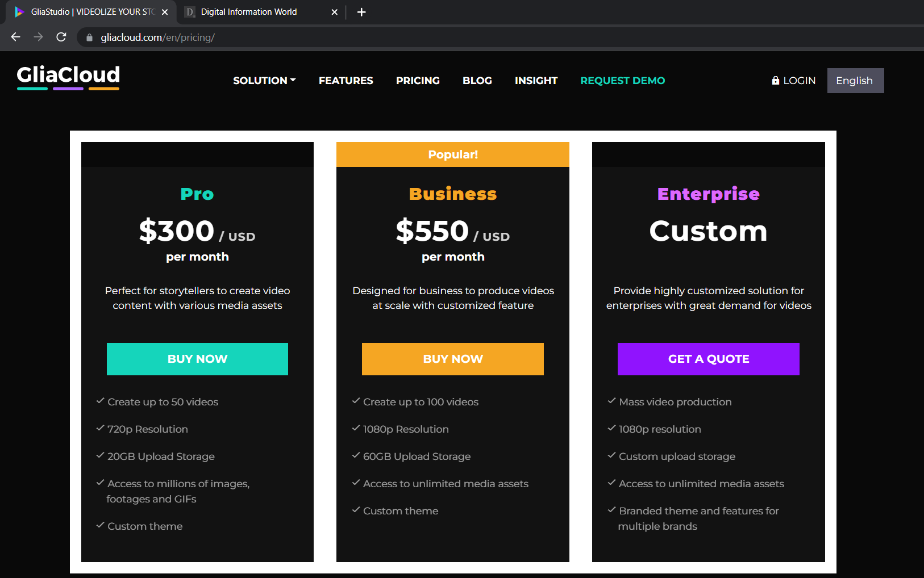924x578 pixels.
Task: Open a new tab with the plus icon
Action: point(361,12)
